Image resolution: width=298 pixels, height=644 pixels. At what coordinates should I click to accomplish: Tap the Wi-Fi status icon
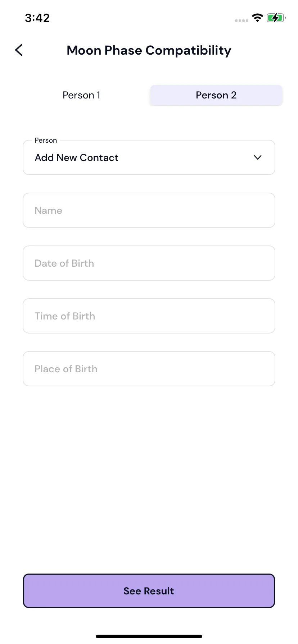(x=257, y=18)
